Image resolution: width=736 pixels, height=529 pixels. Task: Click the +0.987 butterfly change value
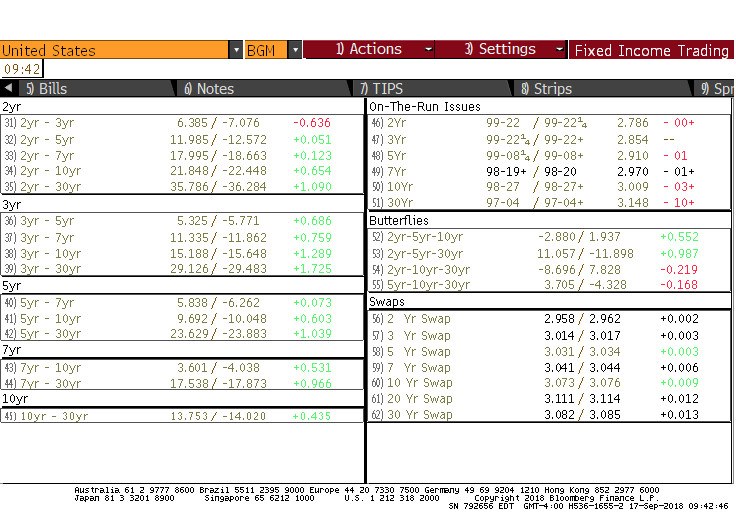pos(679,253)
